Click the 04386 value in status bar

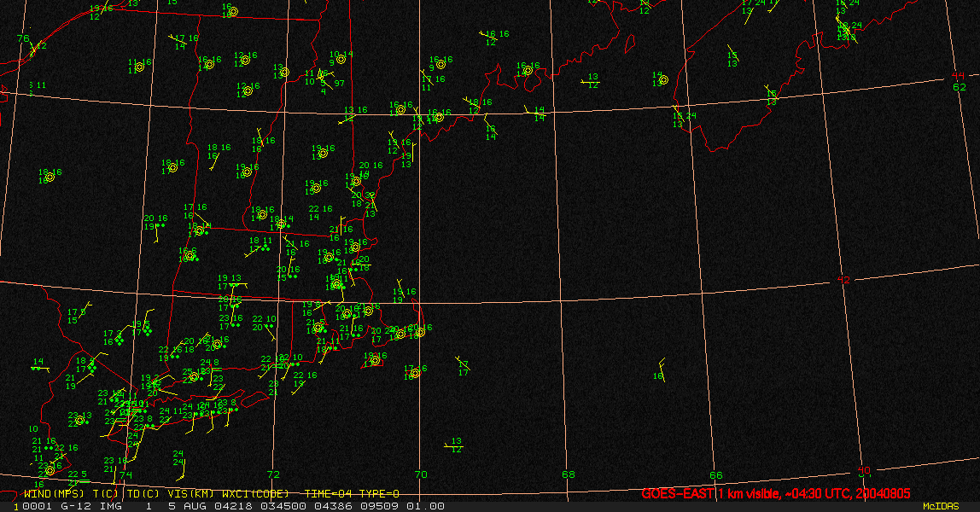point(332,506)
